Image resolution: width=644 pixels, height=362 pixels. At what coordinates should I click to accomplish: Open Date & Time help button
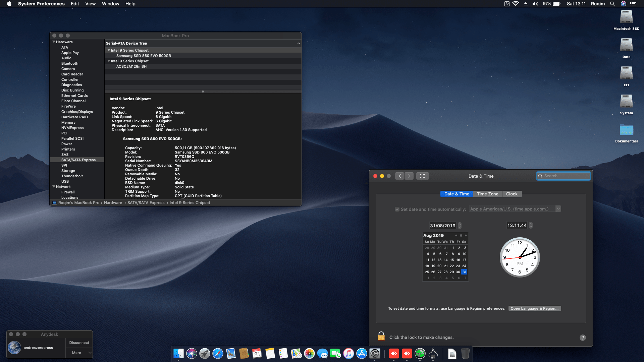pos(583,338)
